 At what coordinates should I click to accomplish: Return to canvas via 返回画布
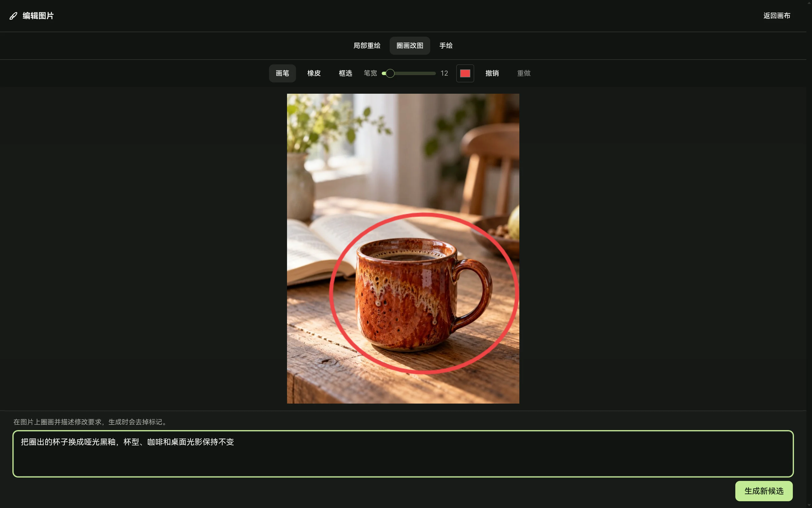pos(776,16)
